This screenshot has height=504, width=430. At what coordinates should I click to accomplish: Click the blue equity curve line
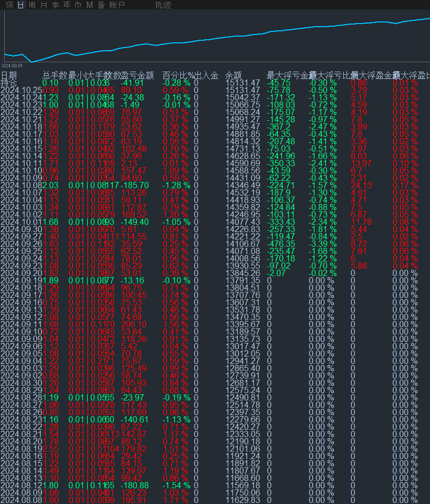point(209,38)
